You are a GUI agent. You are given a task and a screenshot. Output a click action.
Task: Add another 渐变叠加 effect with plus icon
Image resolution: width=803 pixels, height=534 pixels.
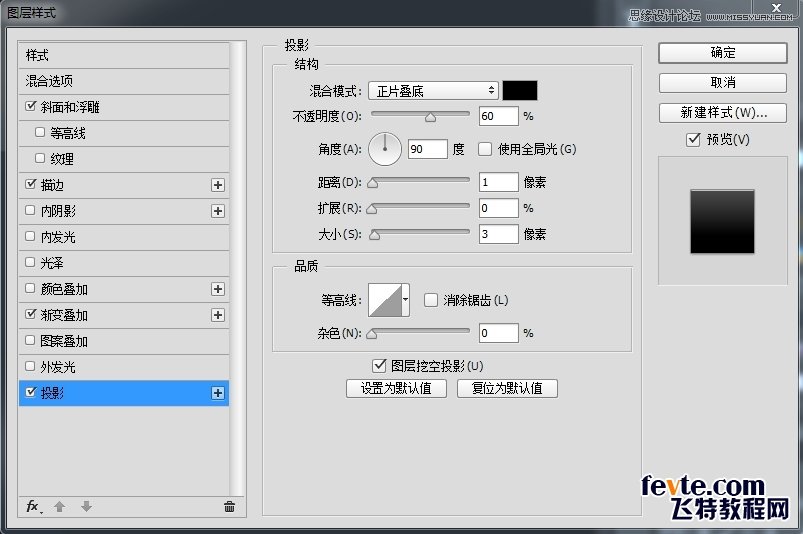point(218,315)
